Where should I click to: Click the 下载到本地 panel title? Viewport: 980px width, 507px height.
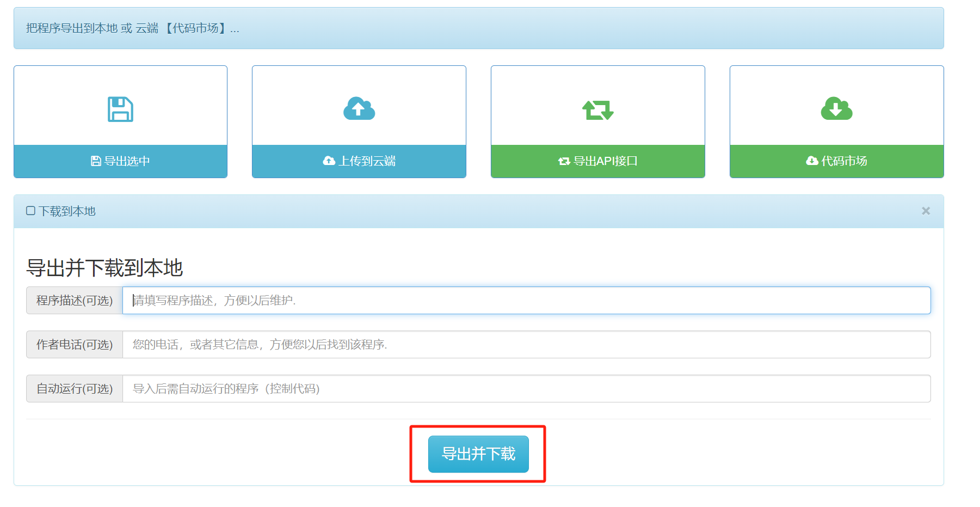coord(67,211)
